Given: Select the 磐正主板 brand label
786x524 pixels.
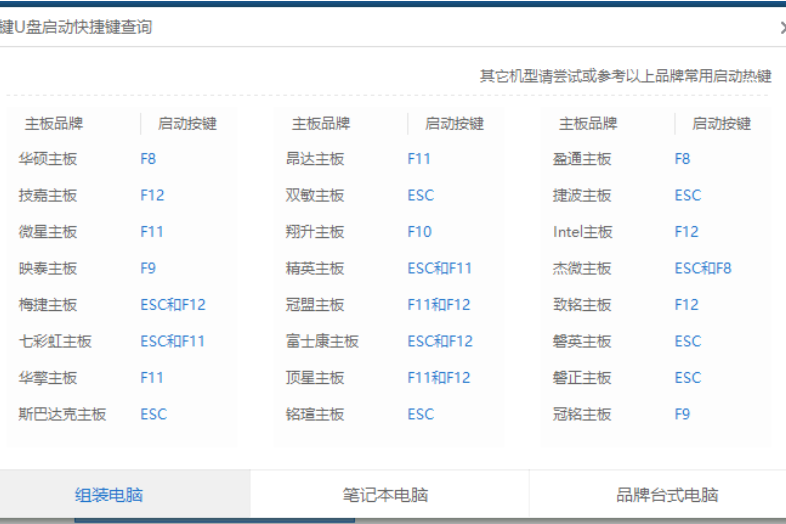Looking at the screenshot, I should pyautogui.click(x=582, y=378).
